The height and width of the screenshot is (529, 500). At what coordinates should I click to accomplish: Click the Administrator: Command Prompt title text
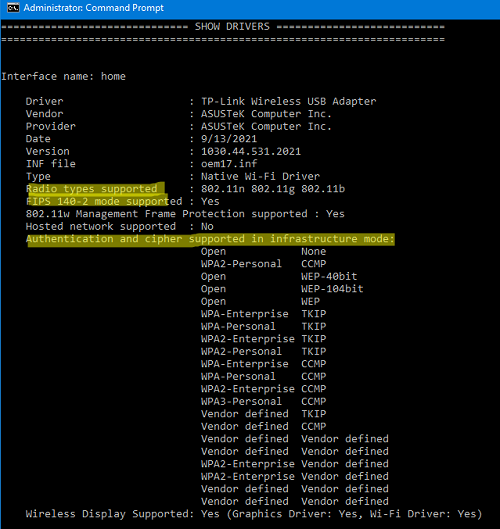[x=93, y=8]
